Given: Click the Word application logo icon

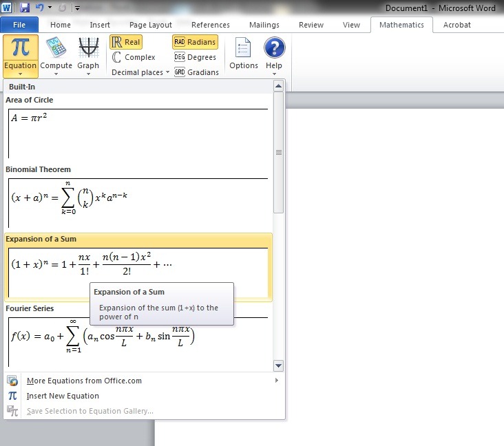Looking at the screenshot, I should coord(6,8).
